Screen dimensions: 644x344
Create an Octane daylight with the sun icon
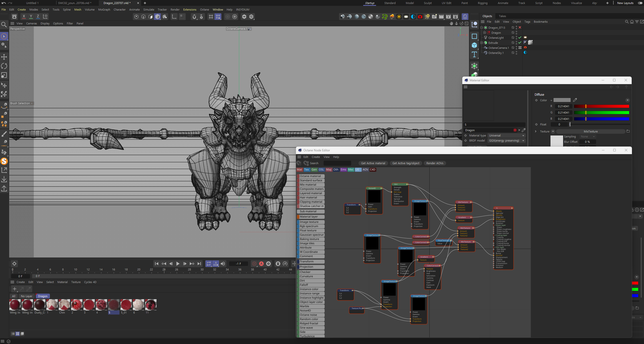399,17
